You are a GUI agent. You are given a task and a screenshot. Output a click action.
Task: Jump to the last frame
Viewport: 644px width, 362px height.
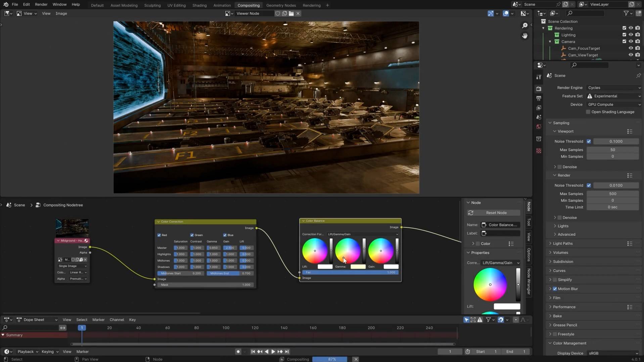click(x=287, y=352)
